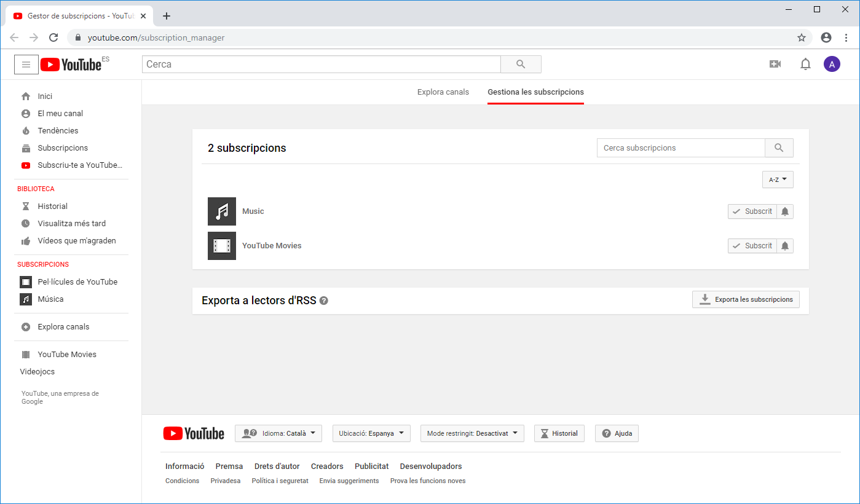This screenshot has height=504, width=860.
Task: Click the YouTube logo in header
Action: pos(71,65)
